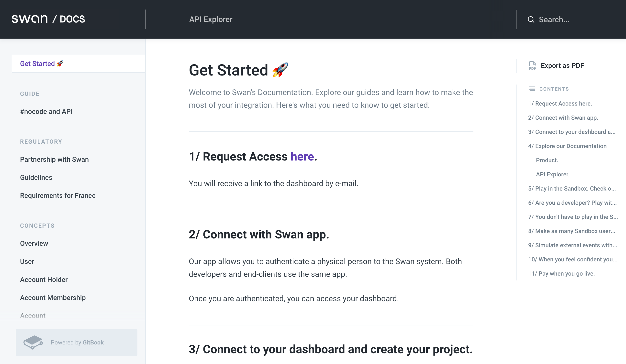Screen dimensions: 626x364
Task: Click the PDF export icon
Action: (x=532, y=66)
